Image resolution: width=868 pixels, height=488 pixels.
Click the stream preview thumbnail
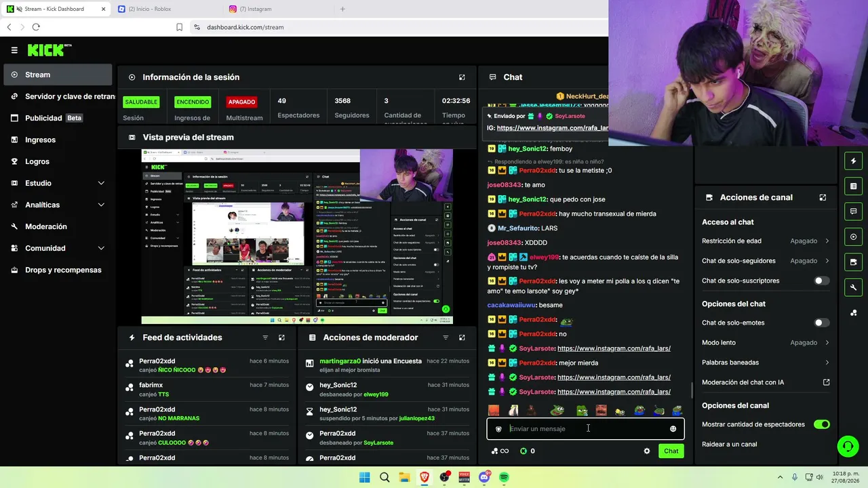(x=297, y=237)
